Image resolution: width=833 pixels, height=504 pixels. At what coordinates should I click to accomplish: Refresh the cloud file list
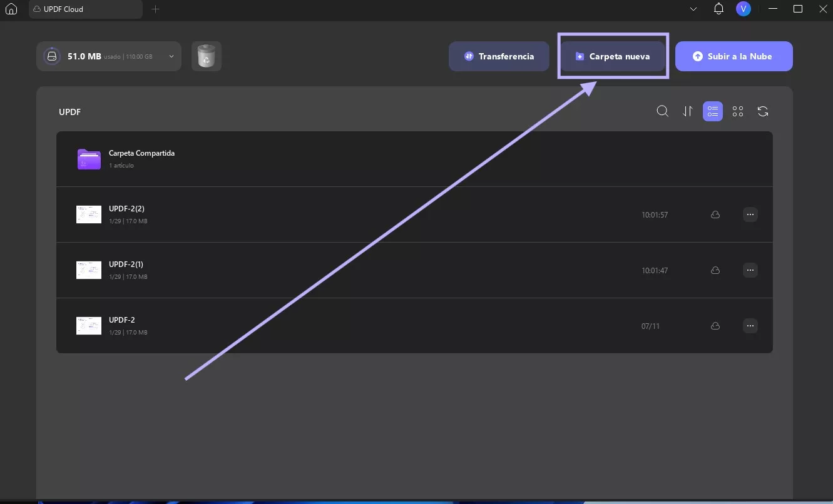point(763,111)
